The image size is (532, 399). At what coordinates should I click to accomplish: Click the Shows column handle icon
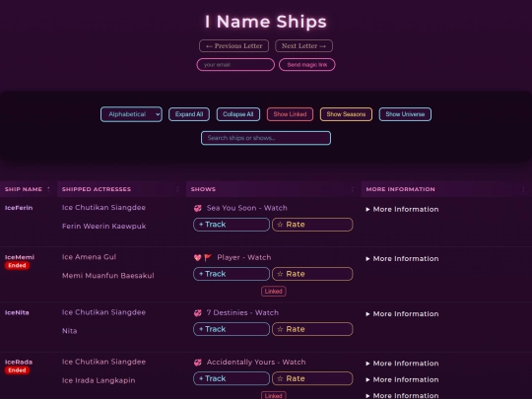tap(352, 189)
